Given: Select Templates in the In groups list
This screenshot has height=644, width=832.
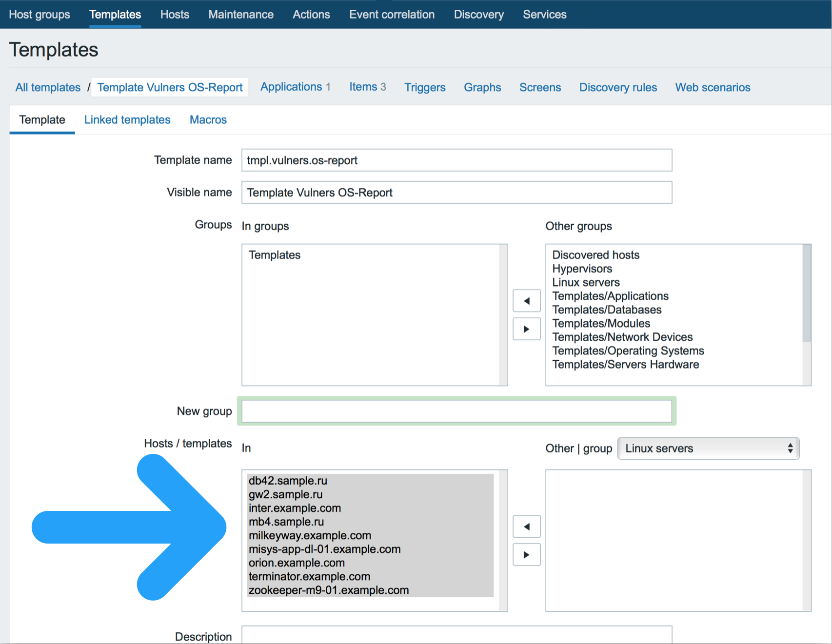Looking at the screenshot, I should (x=274, y=254).
